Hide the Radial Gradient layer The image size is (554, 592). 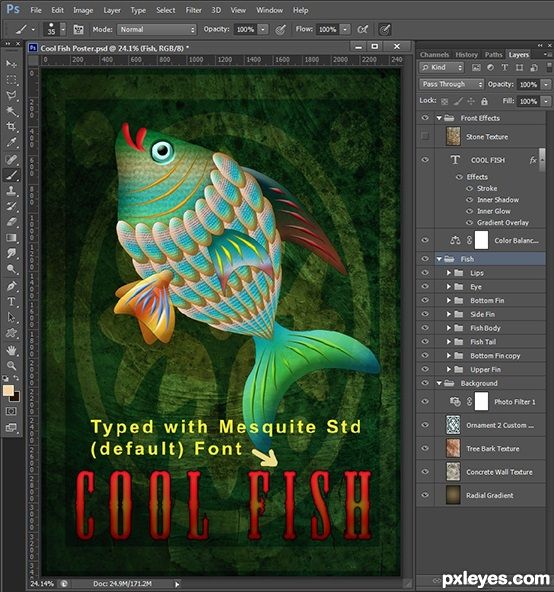click(425, 495)
